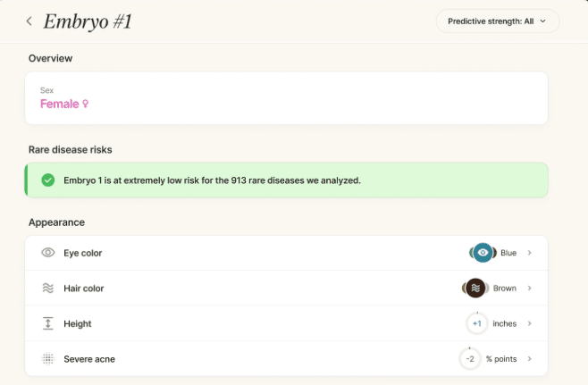The image size is (588, 385).
Task: Click the -2 % points acne gauge
Action: [470, 359]
